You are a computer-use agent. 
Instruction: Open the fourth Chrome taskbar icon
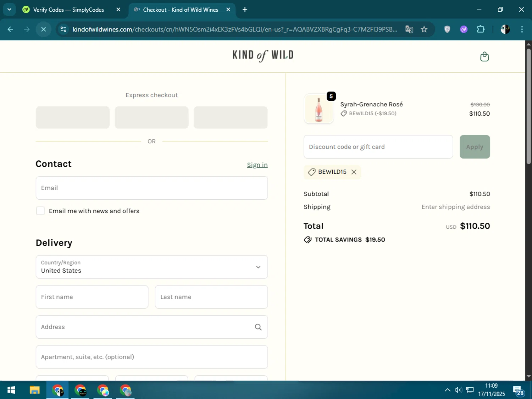(126, 390)
